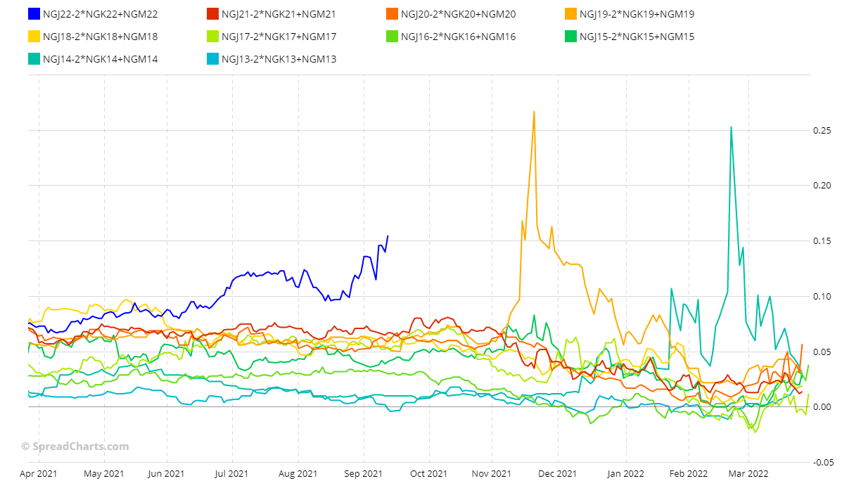Click the cyan NGJ13 legend color swatch
Screen dimensions: 868x488
[212, 59]
